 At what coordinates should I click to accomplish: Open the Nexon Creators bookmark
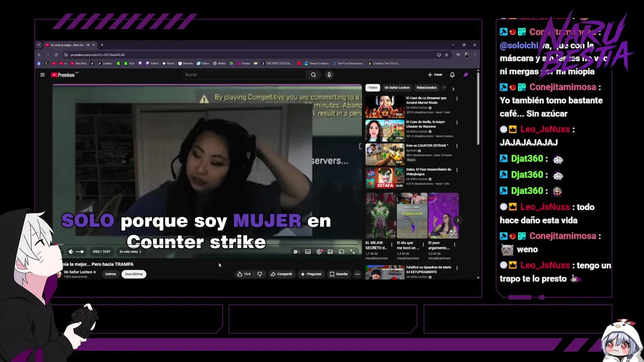[316, 63]
